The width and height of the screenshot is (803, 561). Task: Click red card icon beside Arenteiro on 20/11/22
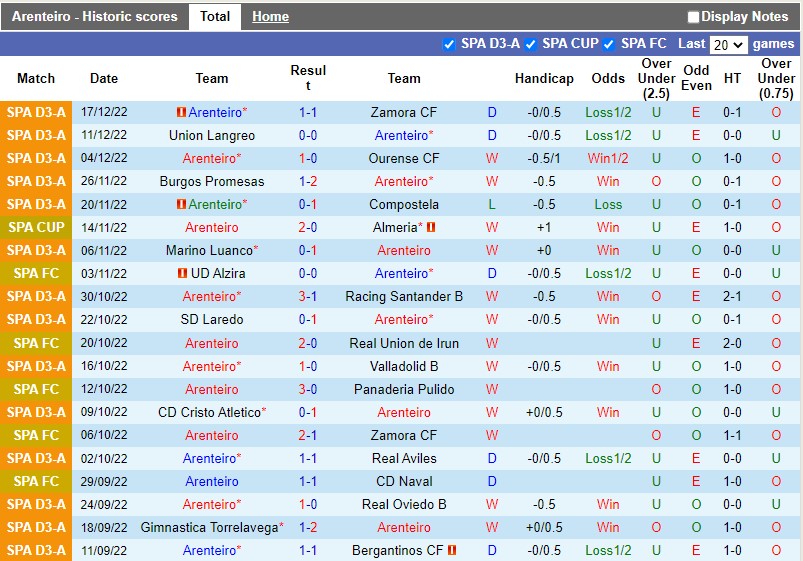[x=181, y=204]
